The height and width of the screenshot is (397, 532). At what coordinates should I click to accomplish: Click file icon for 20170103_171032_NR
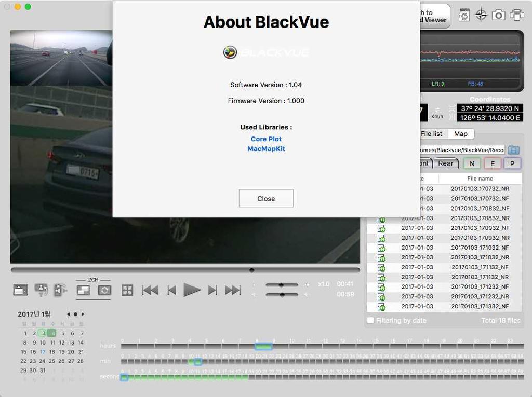click(382, 257)
